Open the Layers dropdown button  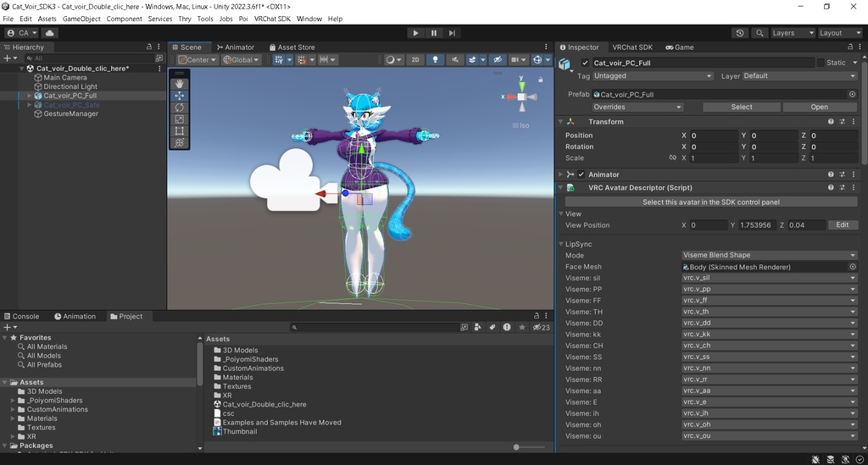pyautogui.click(x=793, y=33)
